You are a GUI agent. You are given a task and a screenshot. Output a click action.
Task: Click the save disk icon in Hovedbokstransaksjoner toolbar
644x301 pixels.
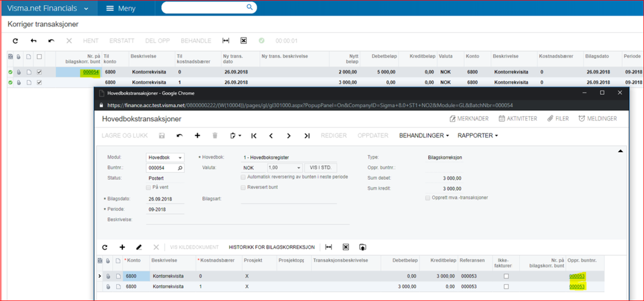click(162, 135)
